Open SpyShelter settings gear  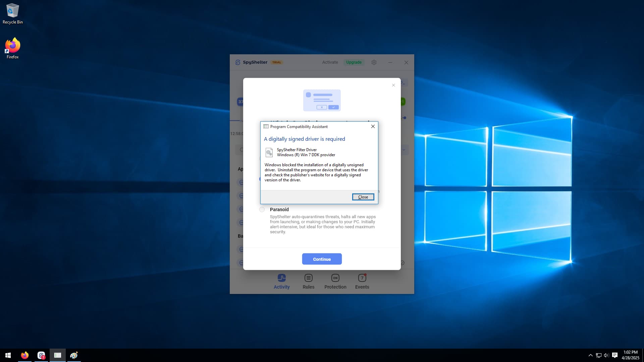(x=374, y=62)
